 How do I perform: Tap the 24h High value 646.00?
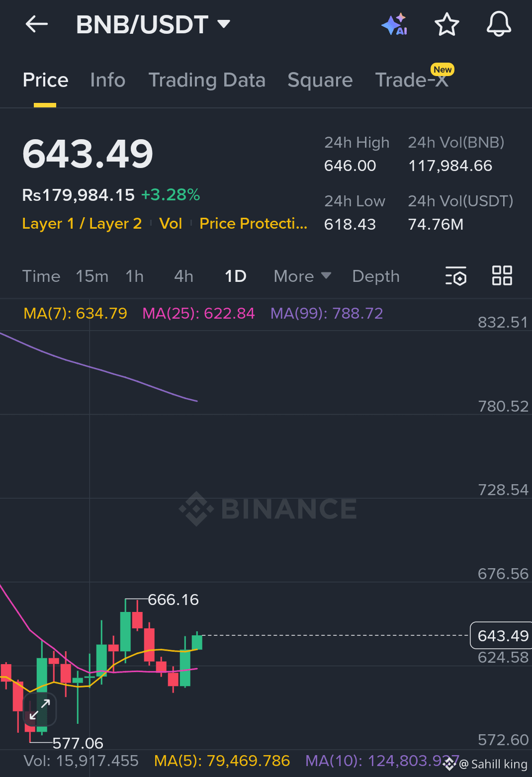[350, 166]
